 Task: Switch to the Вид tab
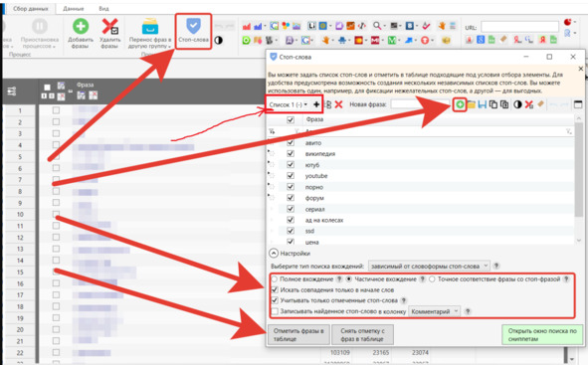103,8
